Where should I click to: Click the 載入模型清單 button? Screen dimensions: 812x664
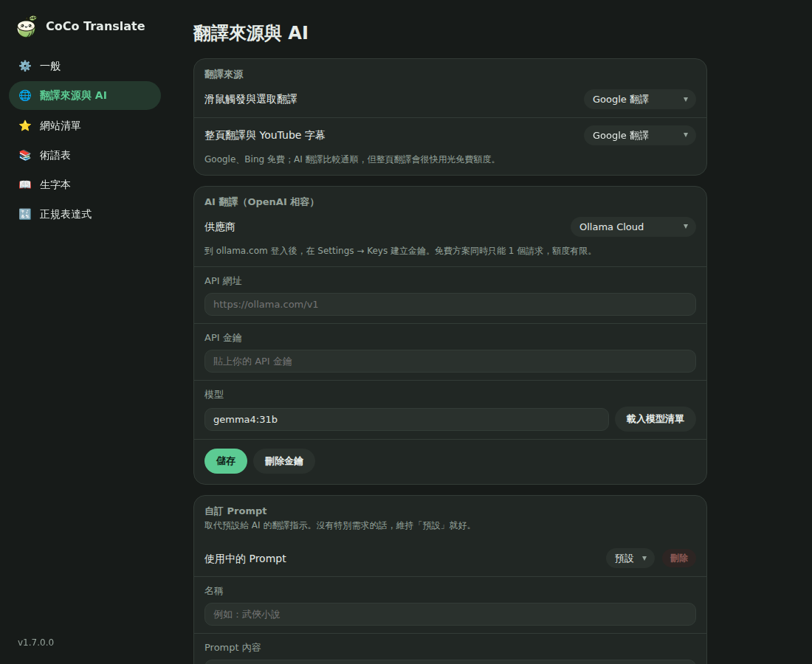click(655, 418)
